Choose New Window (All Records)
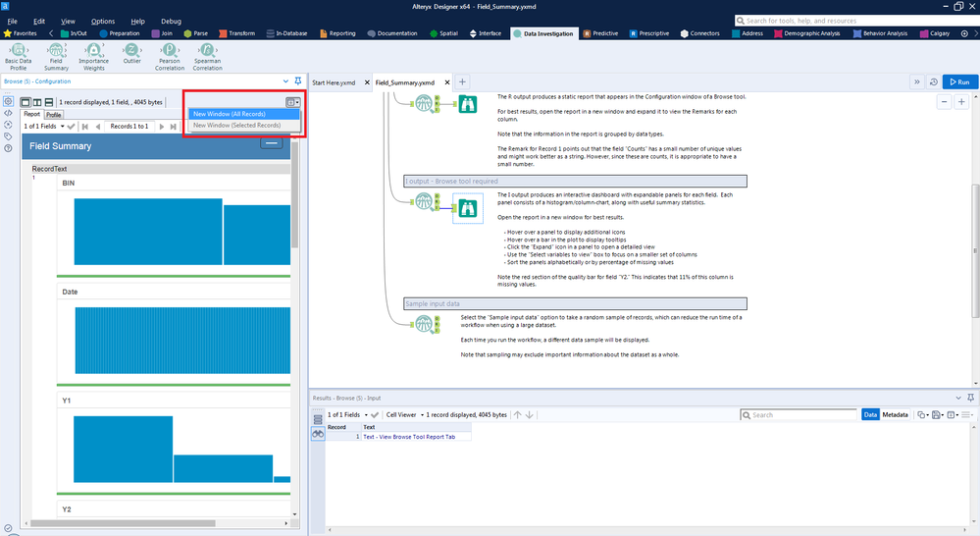This screenshot has width=980, height=536. point(243,114)
